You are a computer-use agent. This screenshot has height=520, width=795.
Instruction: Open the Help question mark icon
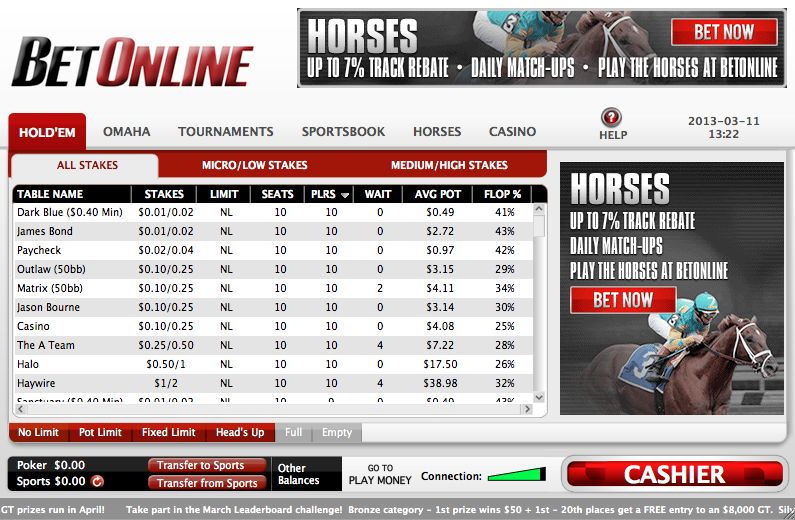(x=612, y=117)
